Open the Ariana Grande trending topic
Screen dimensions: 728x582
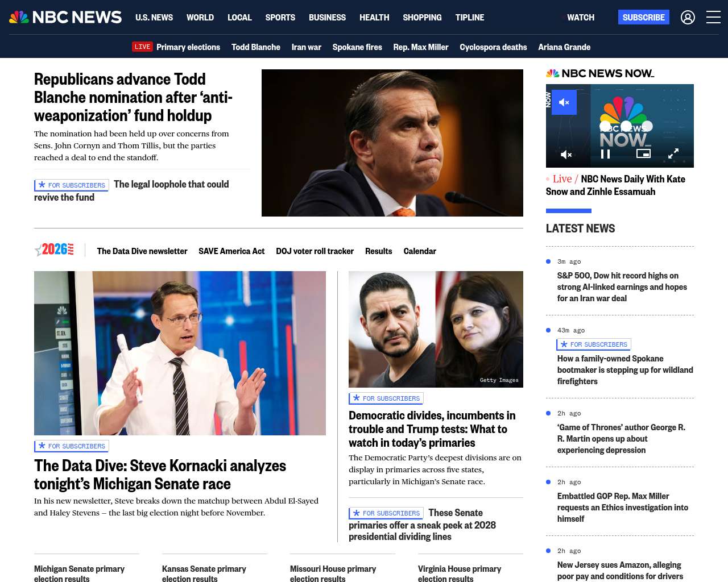[x=564, y=47]
